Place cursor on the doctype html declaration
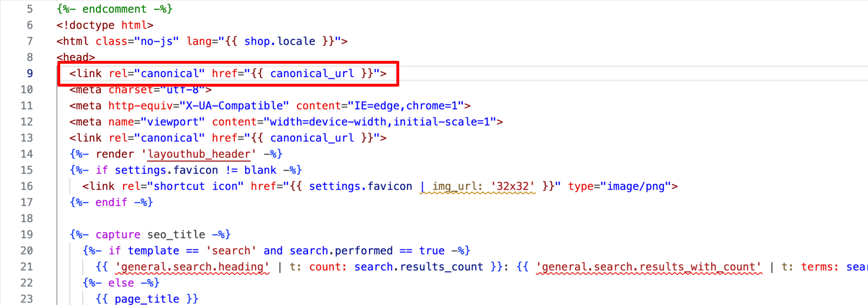 coord(105,25)
